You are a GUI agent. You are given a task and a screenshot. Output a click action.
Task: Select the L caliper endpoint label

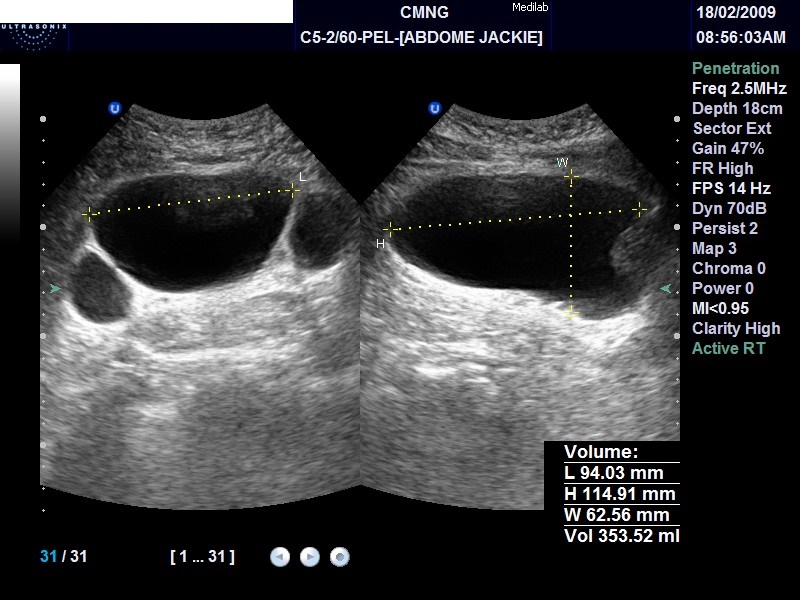point(303,177)
